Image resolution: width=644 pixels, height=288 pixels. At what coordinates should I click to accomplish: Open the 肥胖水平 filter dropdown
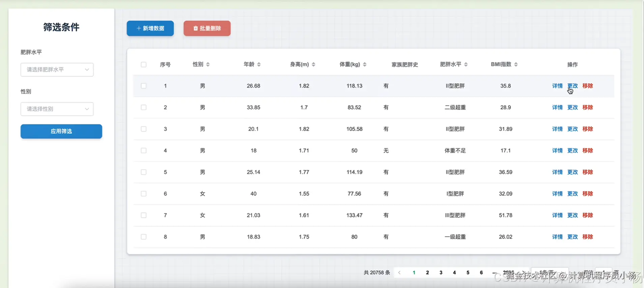[57, 70]
